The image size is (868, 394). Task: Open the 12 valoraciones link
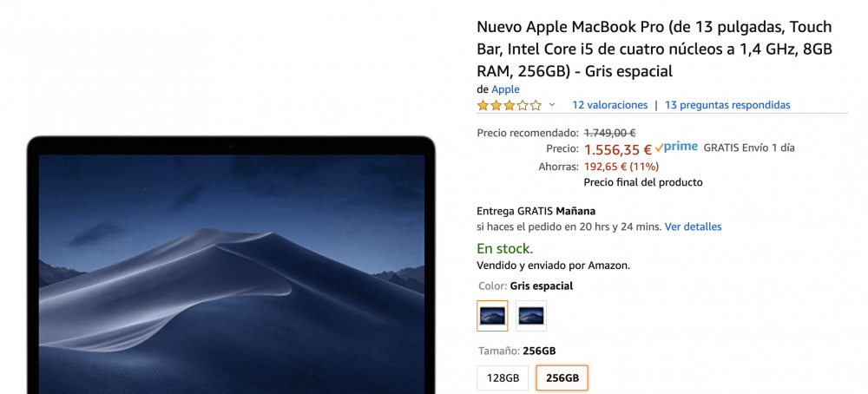(609, 105)
